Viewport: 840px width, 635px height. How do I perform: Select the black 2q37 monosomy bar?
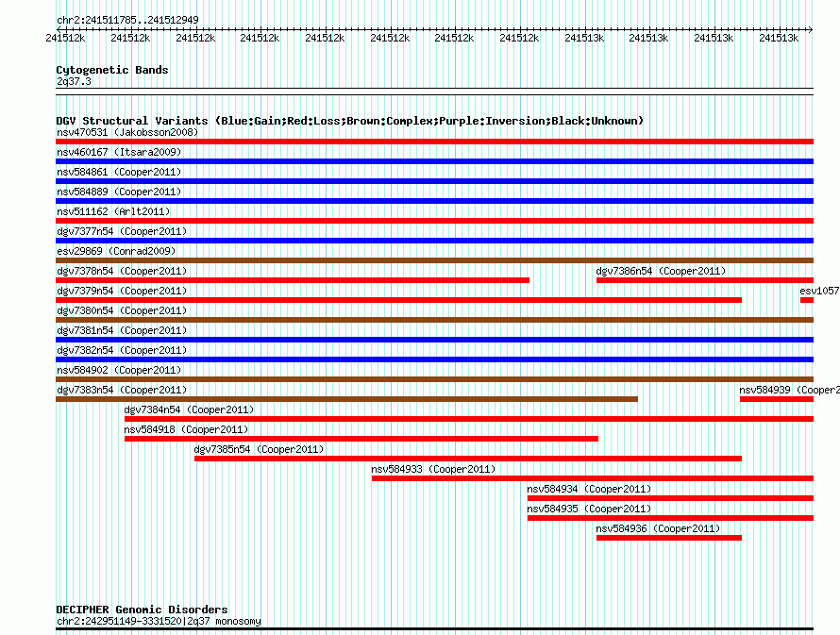[x=434, y=629]
